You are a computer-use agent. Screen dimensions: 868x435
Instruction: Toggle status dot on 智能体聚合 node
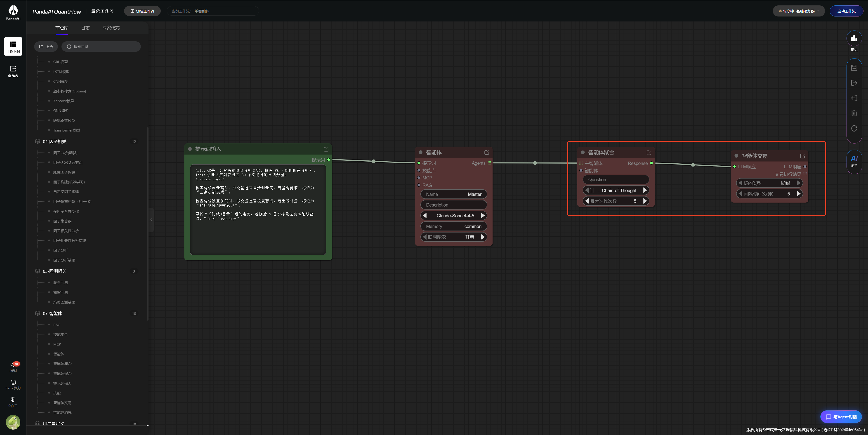[583, 153]
